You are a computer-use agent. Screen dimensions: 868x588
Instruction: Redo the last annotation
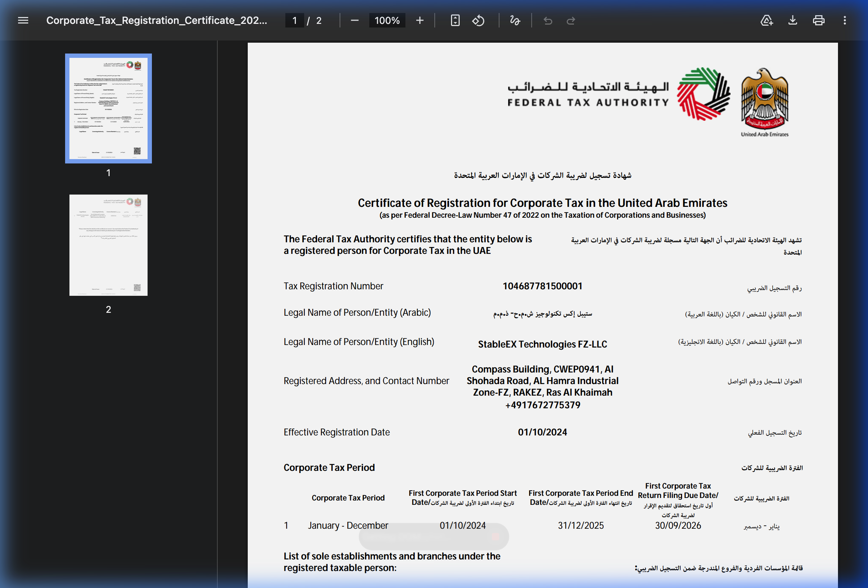(570, 21)
